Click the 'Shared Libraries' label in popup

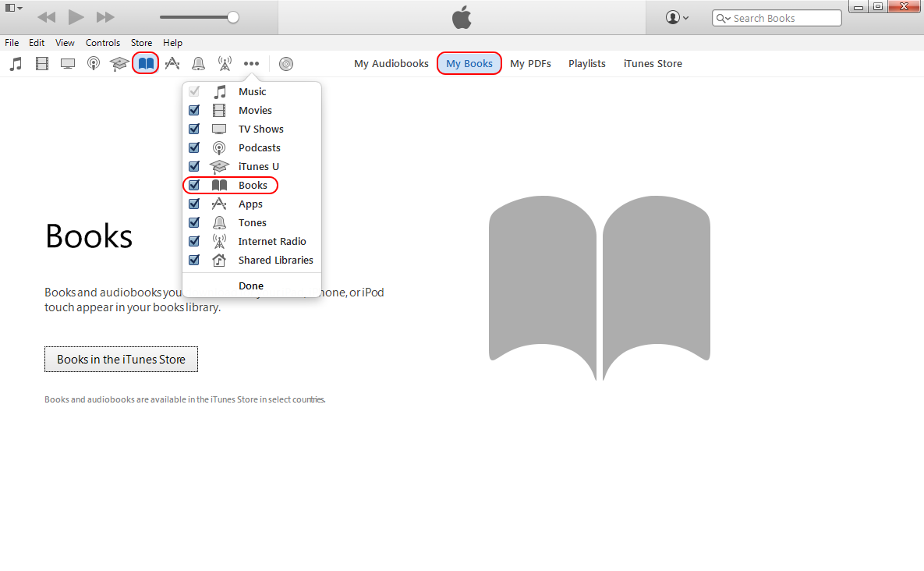276,260
